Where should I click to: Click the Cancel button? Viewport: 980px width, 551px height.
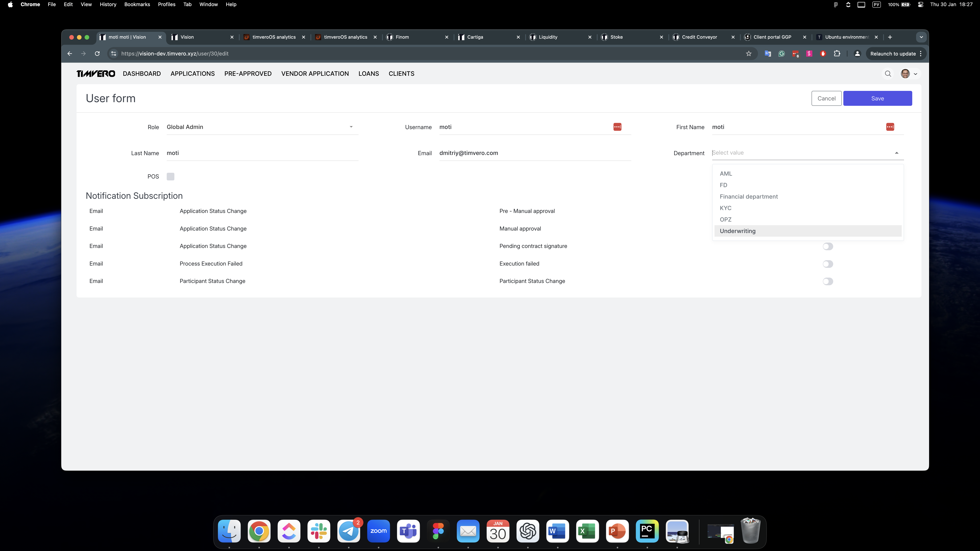(826, 99)
